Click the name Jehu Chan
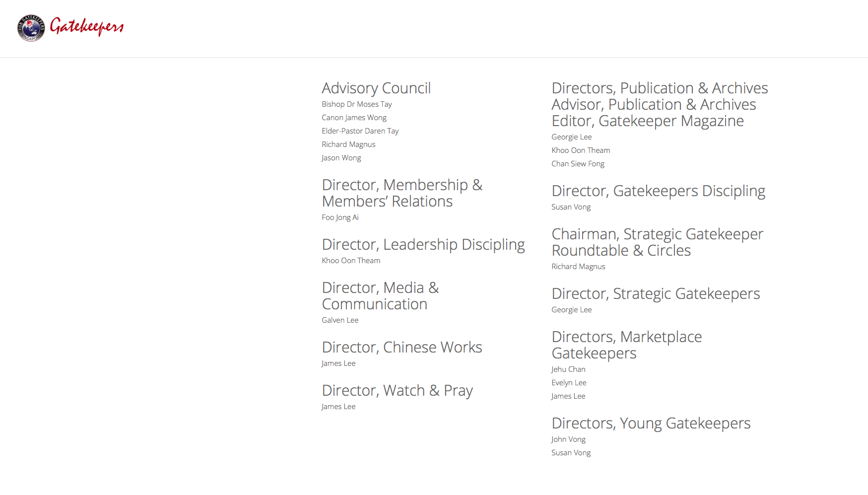 (568, 369)
